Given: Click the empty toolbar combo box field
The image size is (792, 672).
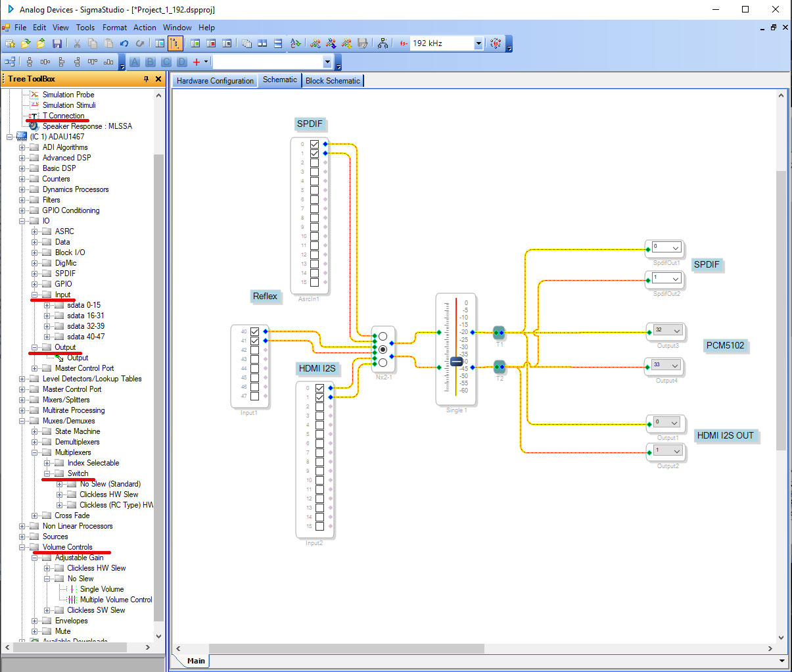Looking at the screenshot, I should [x=268, y=62].
